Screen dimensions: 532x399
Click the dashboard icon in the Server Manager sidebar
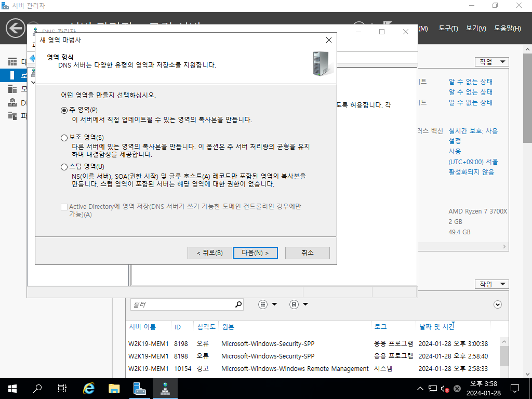tap(12, 62)
